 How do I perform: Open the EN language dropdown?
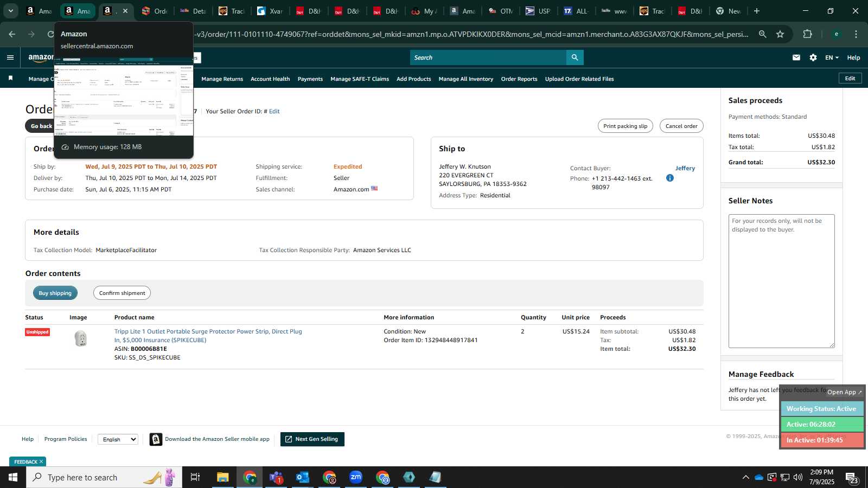click(x=832, y=57)
